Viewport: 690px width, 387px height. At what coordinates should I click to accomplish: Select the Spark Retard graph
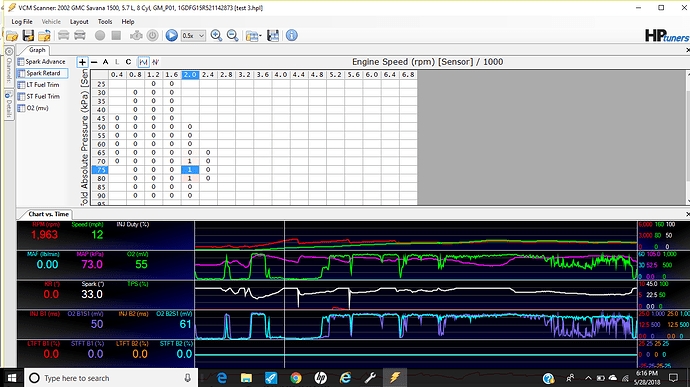click(x=42, y=73)
